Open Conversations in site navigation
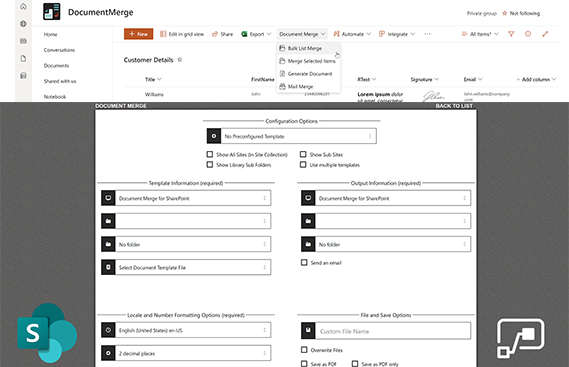The width and height of the screenshot is (569, 367). tap(59, 50)
